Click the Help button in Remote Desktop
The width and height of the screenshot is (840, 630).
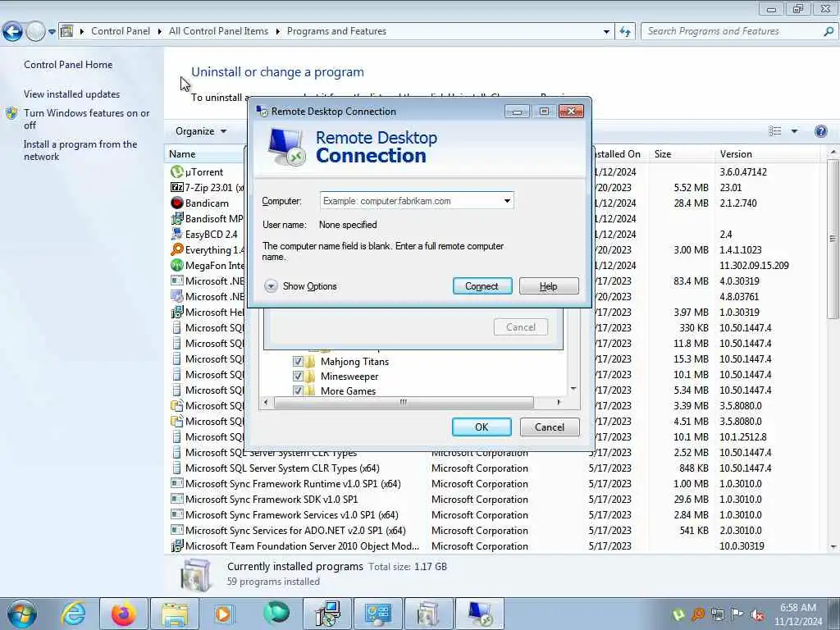tap(549, 286)
